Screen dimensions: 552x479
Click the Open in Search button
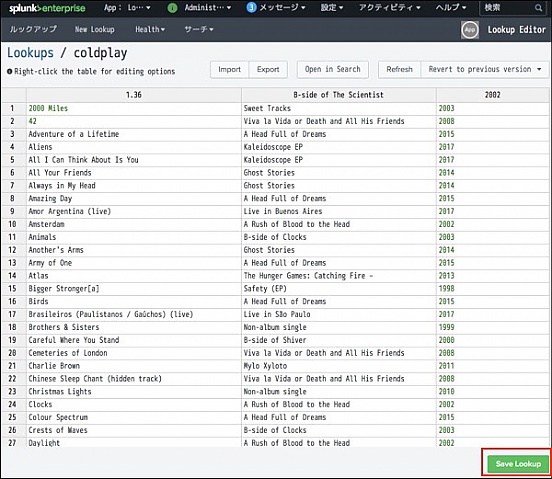tap(333, 69)
